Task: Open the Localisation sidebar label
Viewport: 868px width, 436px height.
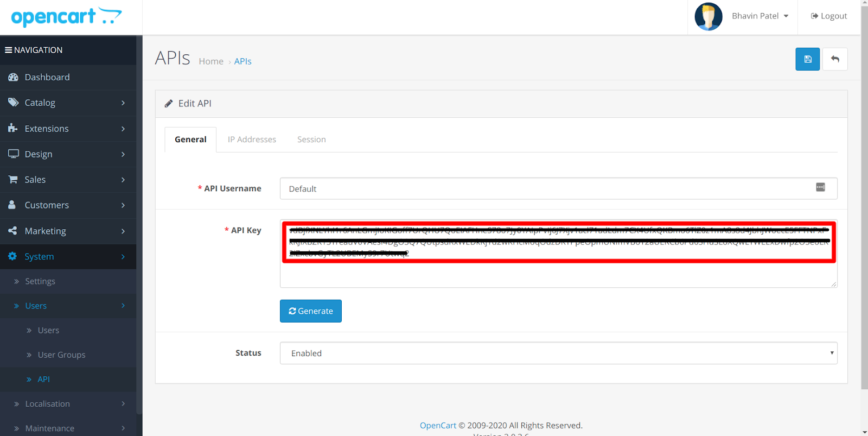Action: (47, 403)
